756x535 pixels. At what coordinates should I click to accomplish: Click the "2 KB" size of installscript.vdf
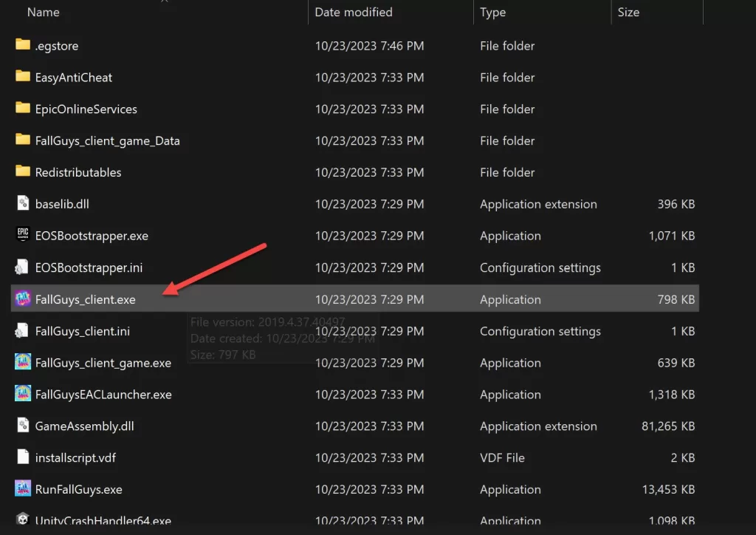point(683,458)
